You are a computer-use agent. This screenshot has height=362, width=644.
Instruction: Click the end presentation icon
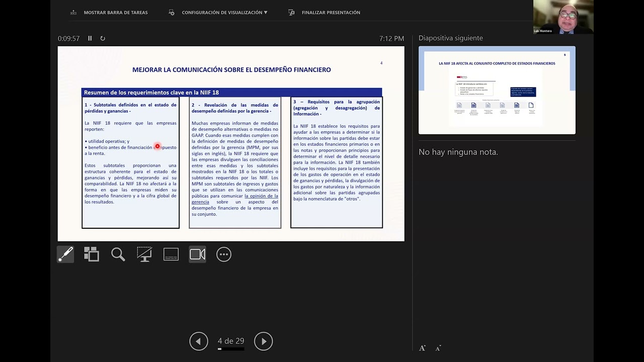click(x=291, y=13)
